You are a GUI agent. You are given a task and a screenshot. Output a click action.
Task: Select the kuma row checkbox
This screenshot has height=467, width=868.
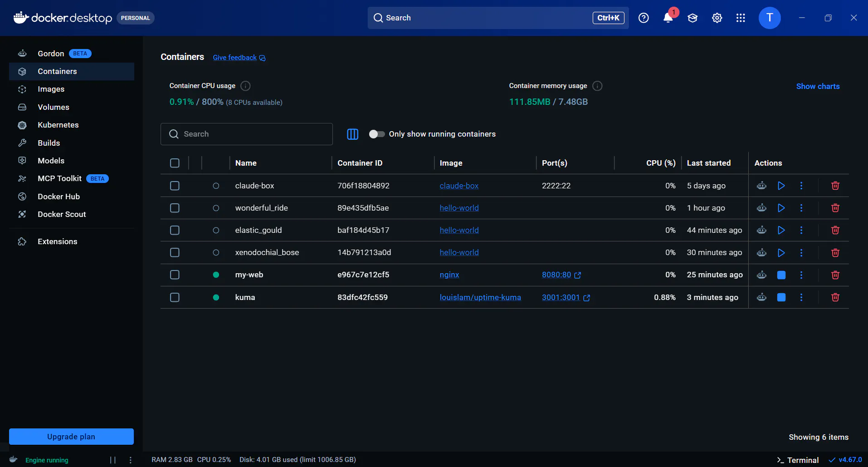175,297
